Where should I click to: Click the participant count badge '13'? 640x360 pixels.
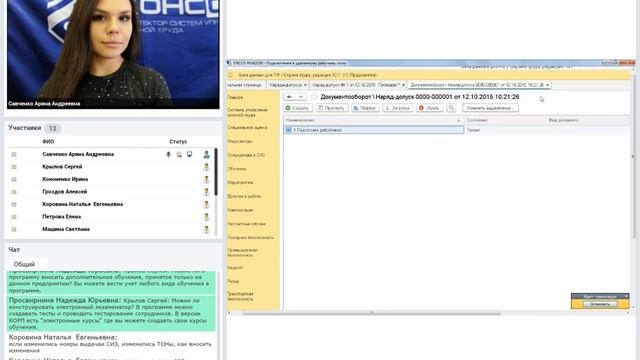[52, 128]
